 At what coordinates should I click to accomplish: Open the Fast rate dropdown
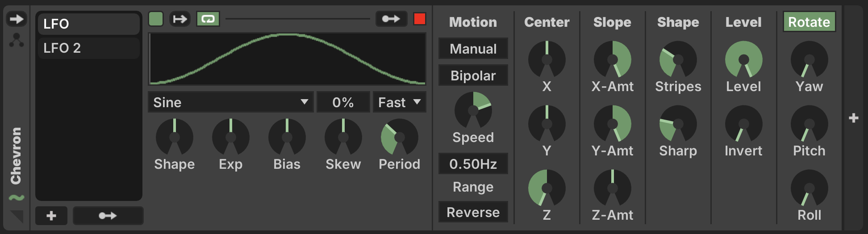pos(400,102)
